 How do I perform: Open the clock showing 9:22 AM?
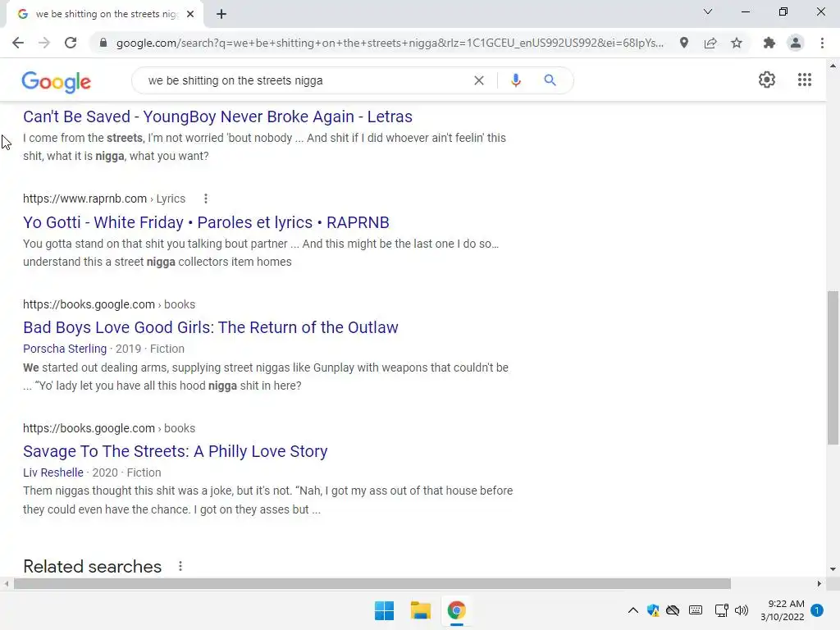pyautogui.click(x=782, y=610)
